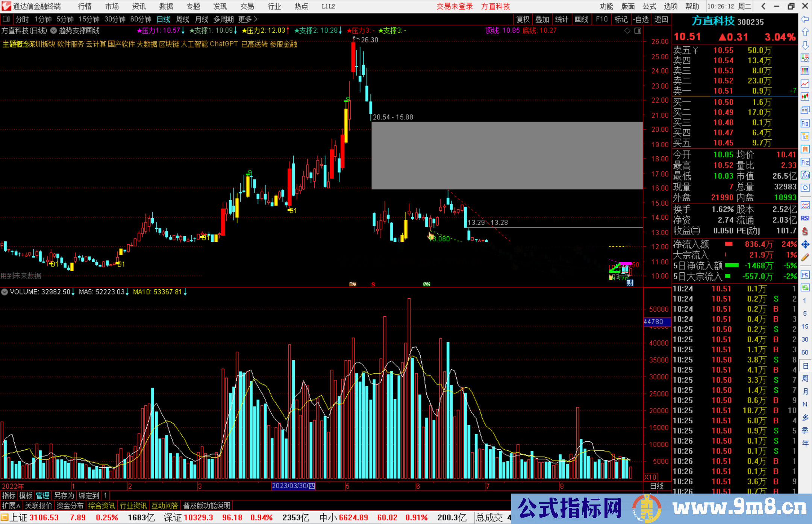
Task: Toggle the VOLUME indicator circle icon
Action: point(5,292)
